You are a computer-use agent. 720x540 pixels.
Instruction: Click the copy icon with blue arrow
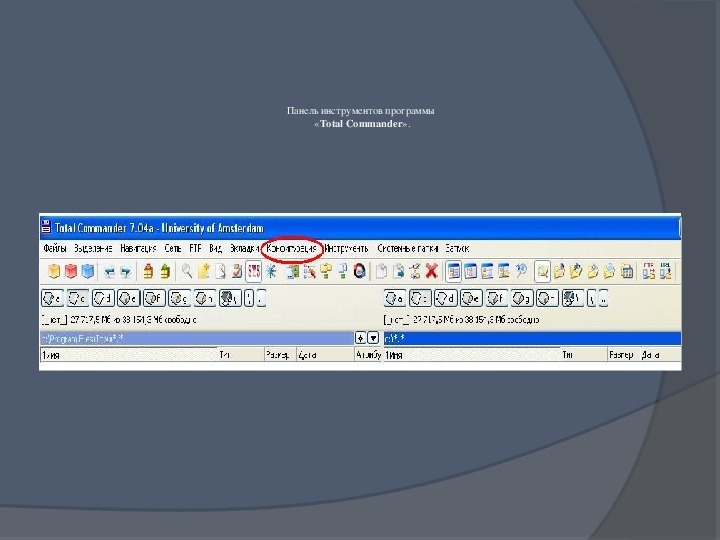pyautogui.click(x=398, y=271)
